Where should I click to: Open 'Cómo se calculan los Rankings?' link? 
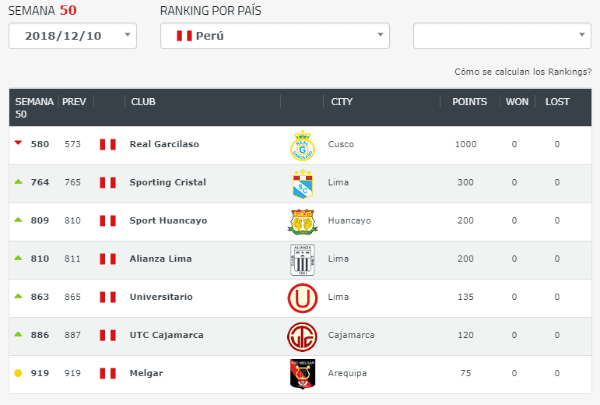point(521,72)
